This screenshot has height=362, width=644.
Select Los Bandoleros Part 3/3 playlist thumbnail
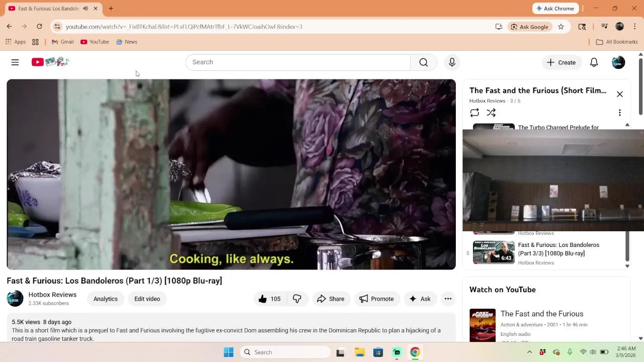coord(494,252)
